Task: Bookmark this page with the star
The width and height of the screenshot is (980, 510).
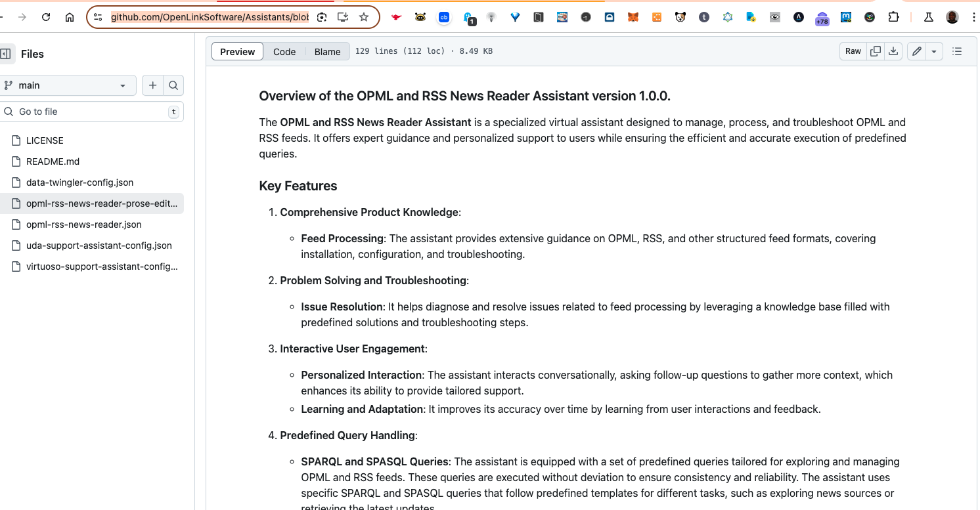Action: coord(364,18)
